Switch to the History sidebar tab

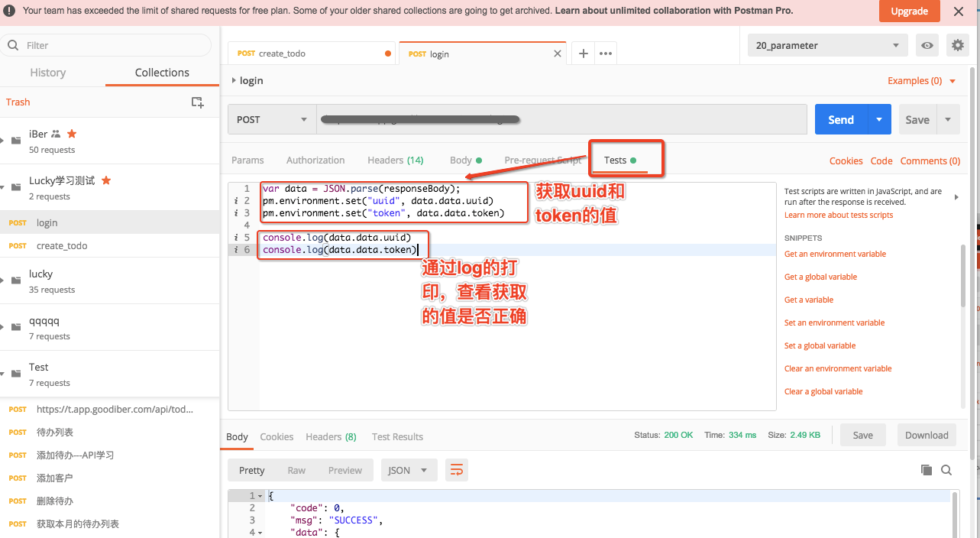47,73
